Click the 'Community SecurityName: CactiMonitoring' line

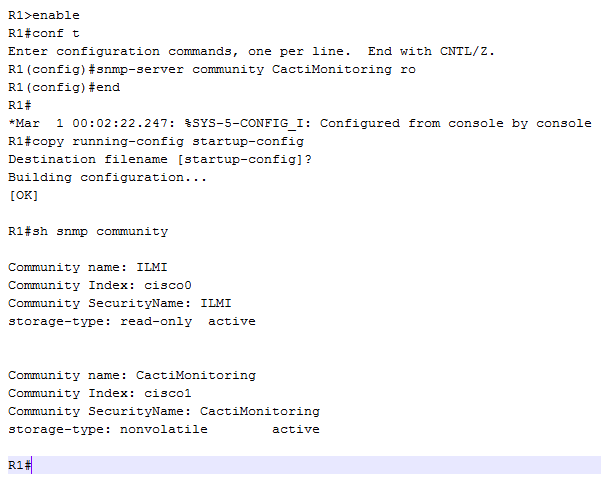164,411
